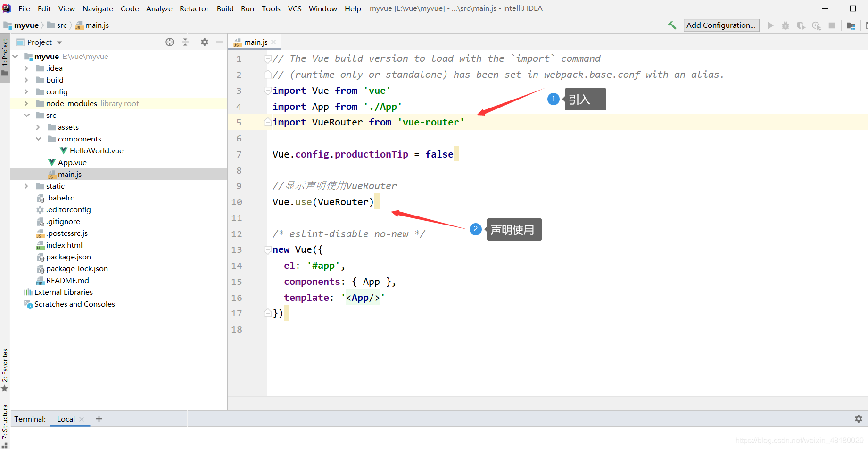
Task: Hide the Project panel with minus icon
Action: click(x=220, y=42)
